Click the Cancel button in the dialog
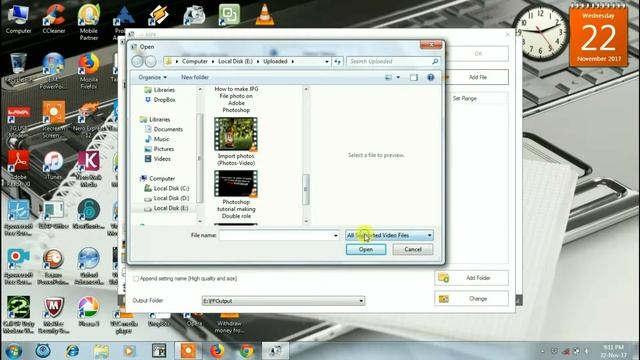Viewport: 640px width, 360px height. click(413, 249)
